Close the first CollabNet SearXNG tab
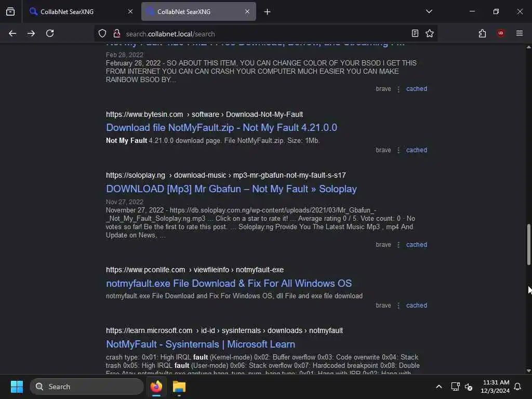This screenshot has height=399, width=532. pyautogui.click(x=130, y=11)
